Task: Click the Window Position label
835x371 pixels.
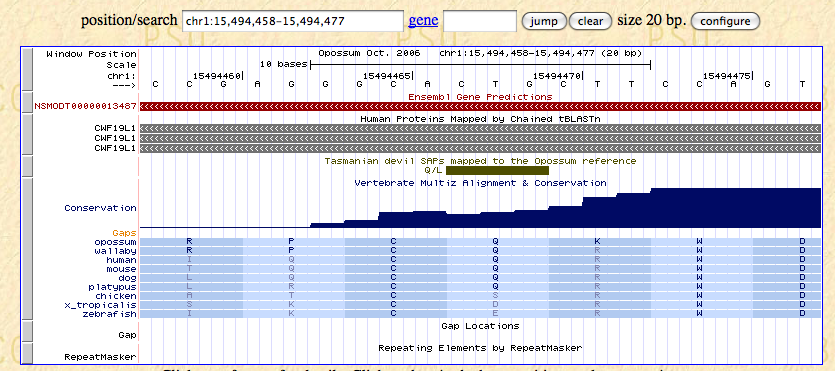Action: pos(92,54)
